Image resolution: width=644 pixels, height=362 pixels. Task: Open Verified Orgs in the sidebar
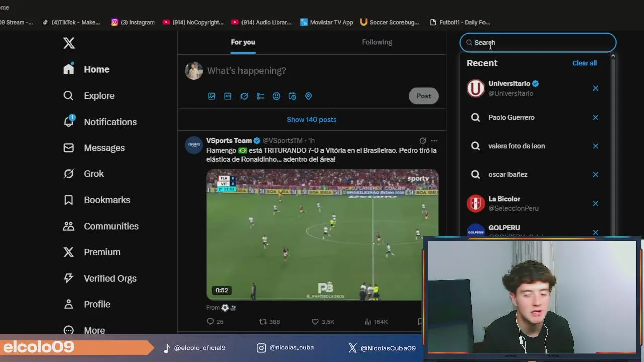pos(100,278)
